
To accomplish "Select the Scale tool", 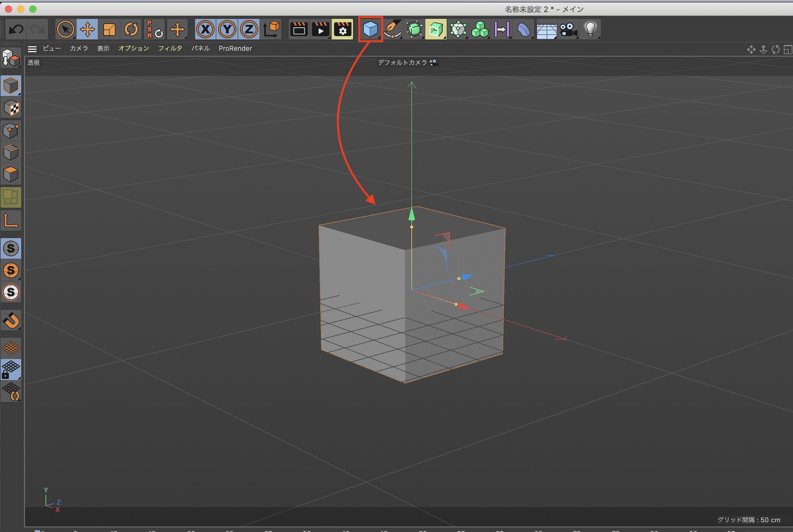I will [x=109, y=29].
